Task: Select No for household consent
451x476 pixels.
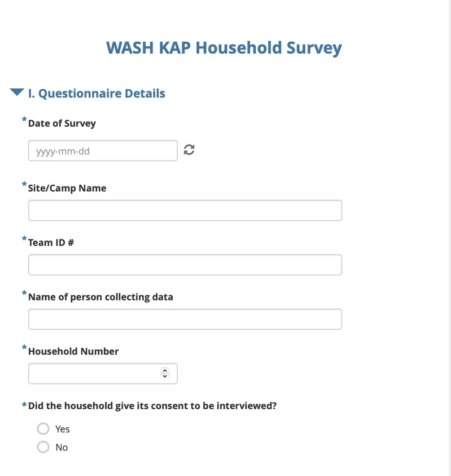Action: (43, 447)
